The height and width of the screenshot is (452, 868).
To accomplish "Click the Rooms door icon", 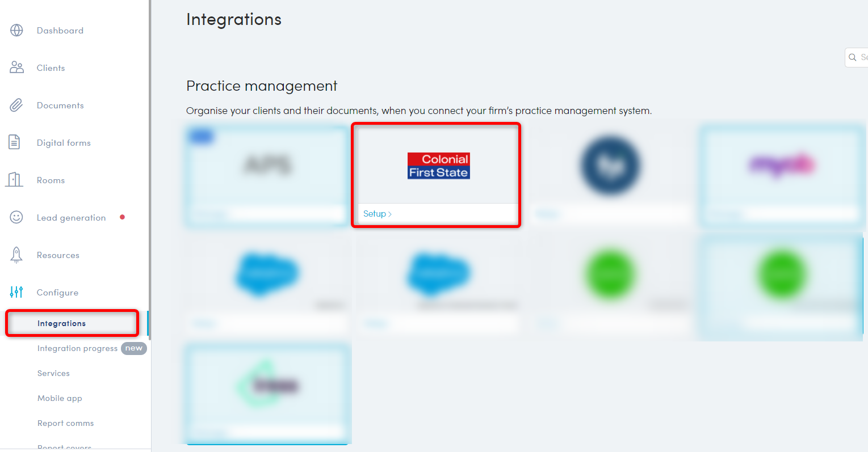I will tap(14, 180).
